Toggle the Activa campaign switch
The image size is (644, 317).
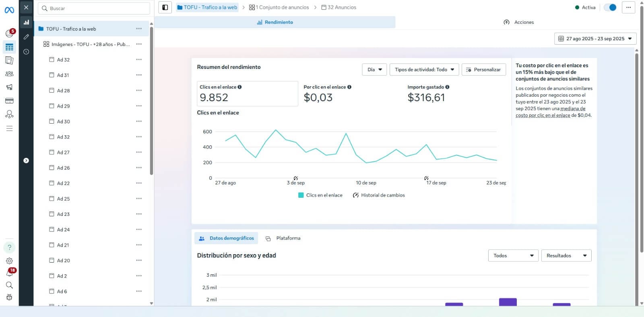click(610, 7)
